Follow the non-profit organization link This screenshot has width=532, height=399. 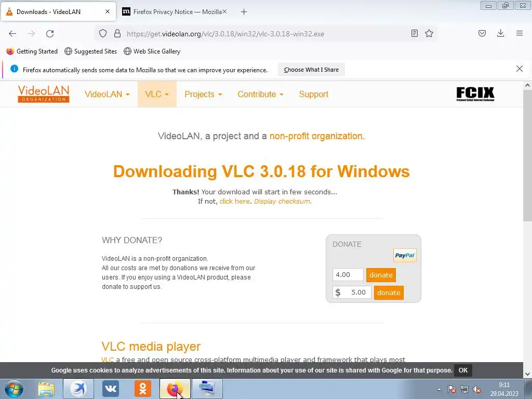pos(317,136)
